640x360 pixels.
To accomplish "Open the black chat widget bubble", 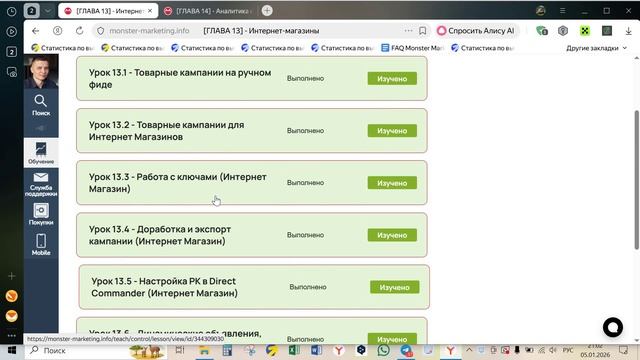I will point(613,327).
